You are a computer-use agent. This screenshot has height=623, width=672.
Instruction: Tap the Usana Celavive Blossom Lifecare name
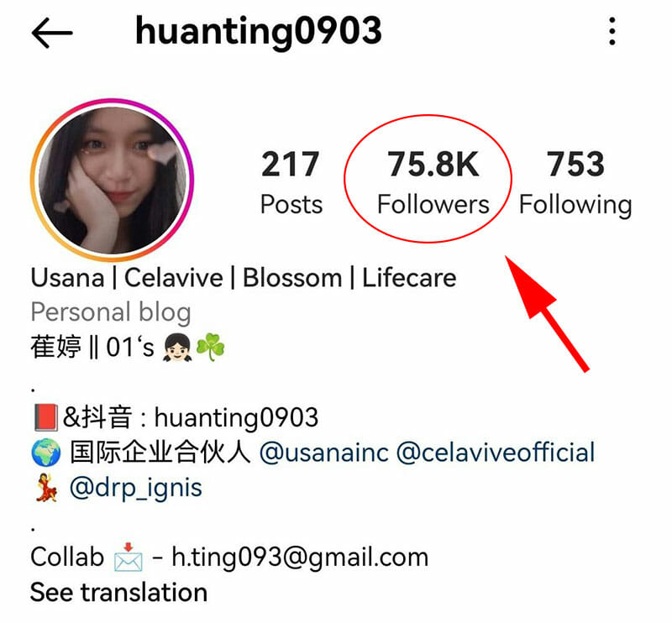coord(244,278)
